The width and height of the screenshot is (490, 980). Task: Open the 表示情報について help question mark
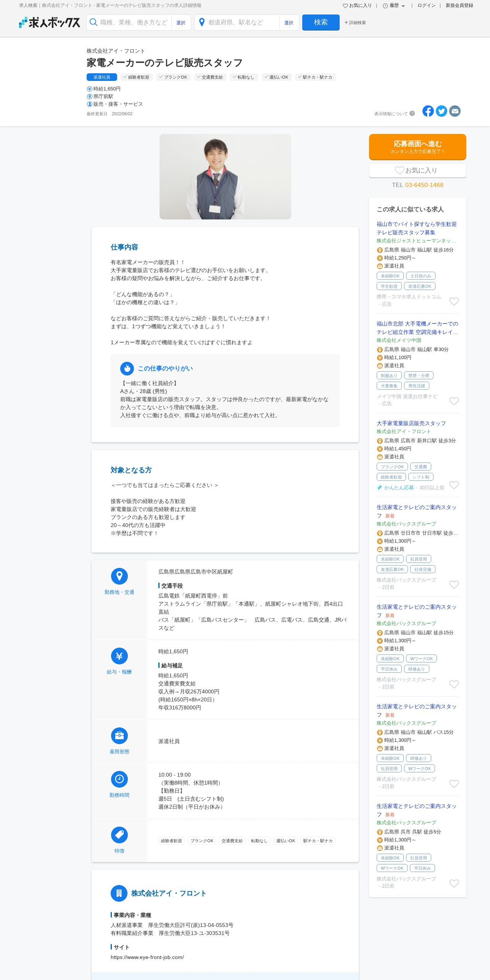pyautogui.click(x=412, y=113)
